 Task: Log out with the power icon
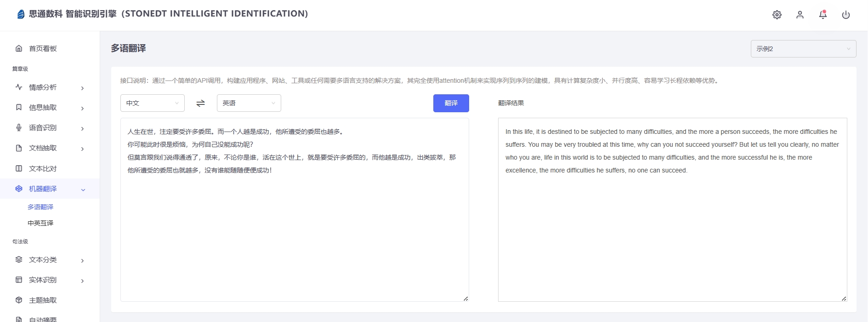tap(845, 15)
